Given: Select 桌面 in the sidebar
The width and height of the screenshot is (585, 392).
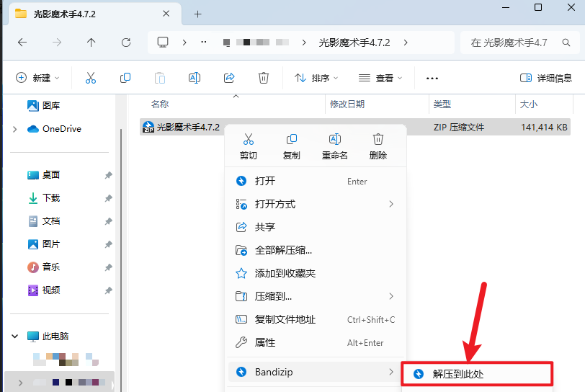Looking at the screenshot, I should coord(50,174).
